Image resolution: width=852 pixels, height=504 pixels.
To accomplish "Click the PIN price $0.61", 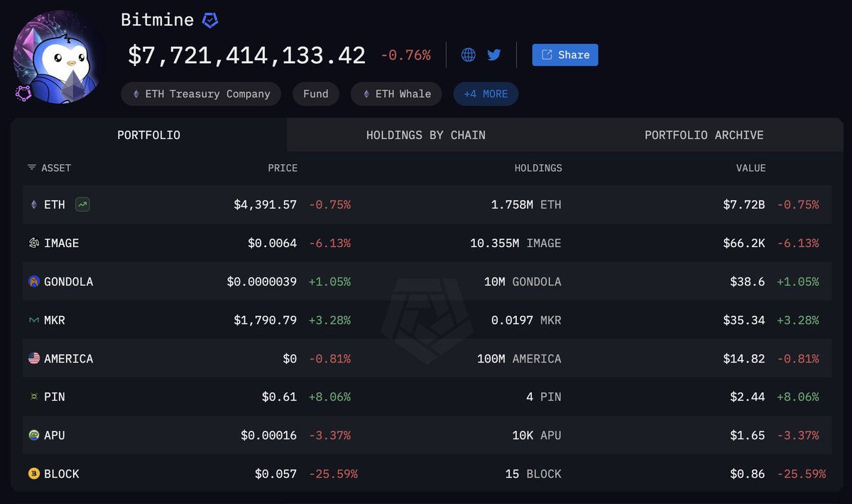I will pyautogui.click(x=279, y=397).
